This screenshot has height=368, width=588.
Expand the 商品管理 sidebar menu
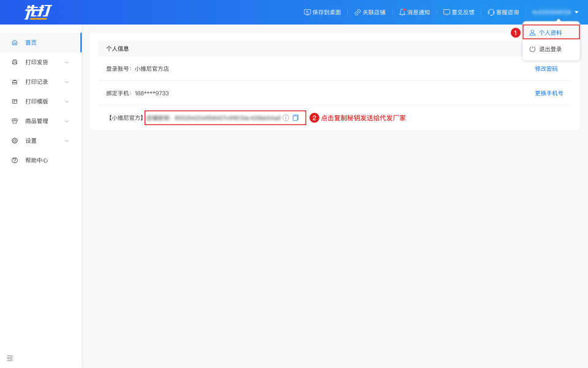tap(40, 121)
